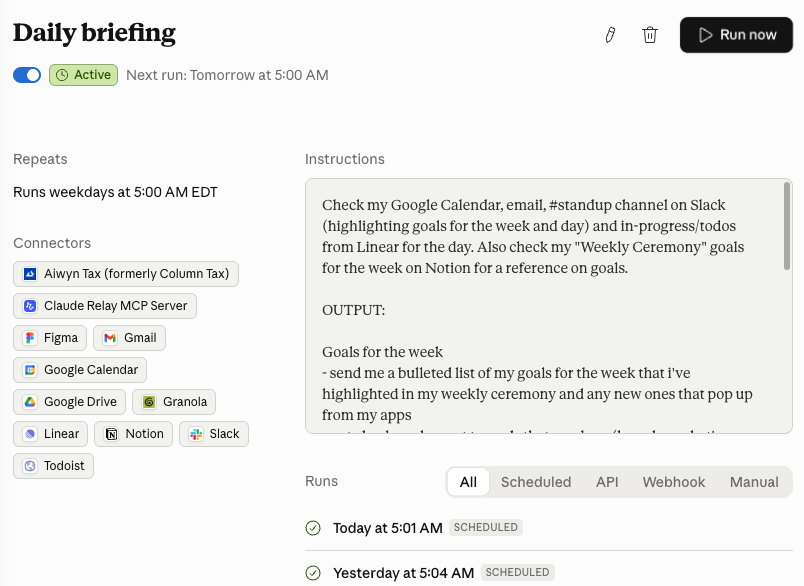The image size is (804, 586).
Task: Click the Gmail connector icon
Action: (x=111, y=338)
